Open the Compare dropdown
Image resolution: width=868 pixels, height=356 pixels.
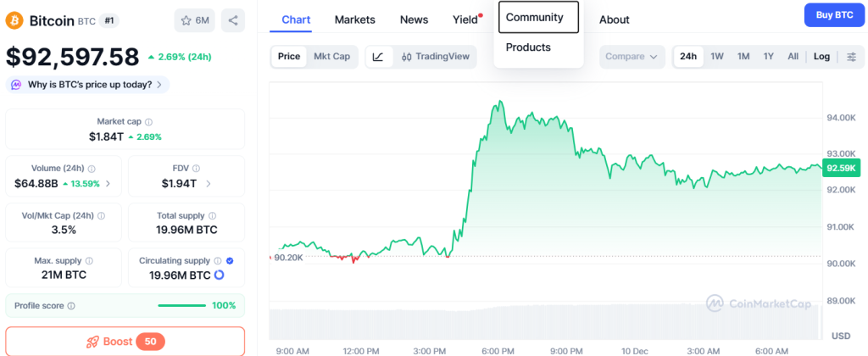coord(632,57)
